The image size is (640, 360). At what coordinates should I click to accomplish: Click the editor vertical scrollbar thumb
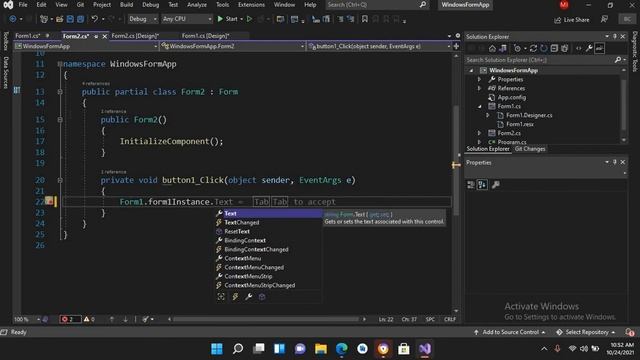tap(456, 159)
